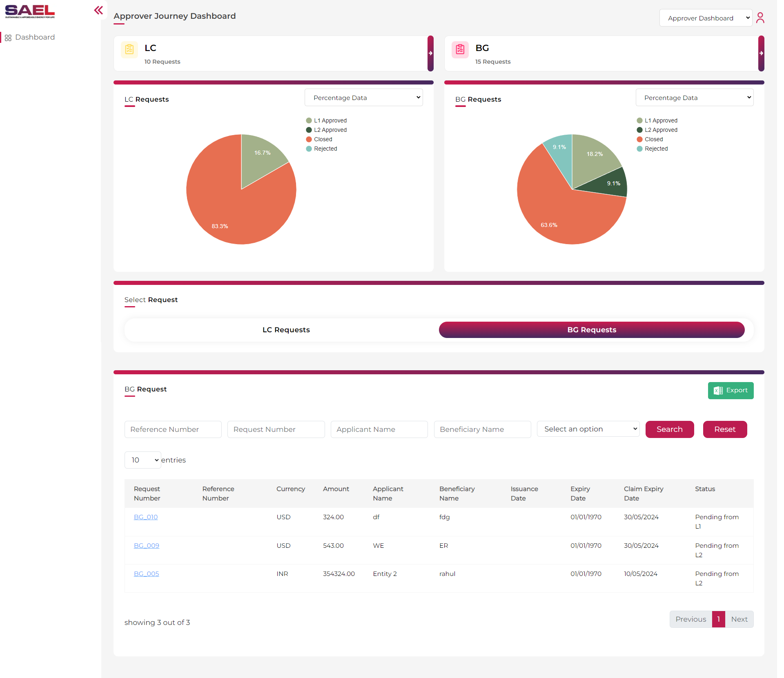
Task: Click the BG clipboard icon
Action: [460, 50]
